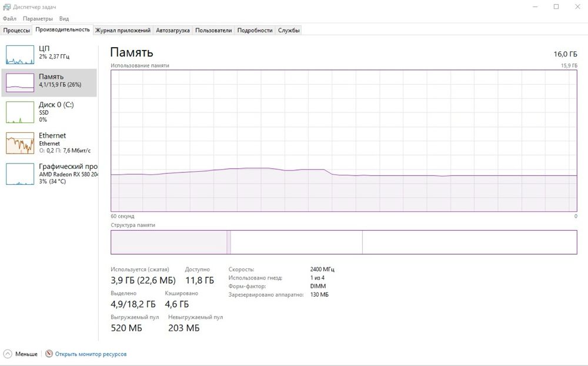Click the 2% 2,37 ГГц CPU text
Viewport: 588px width, 366px height.
(54, 56)
